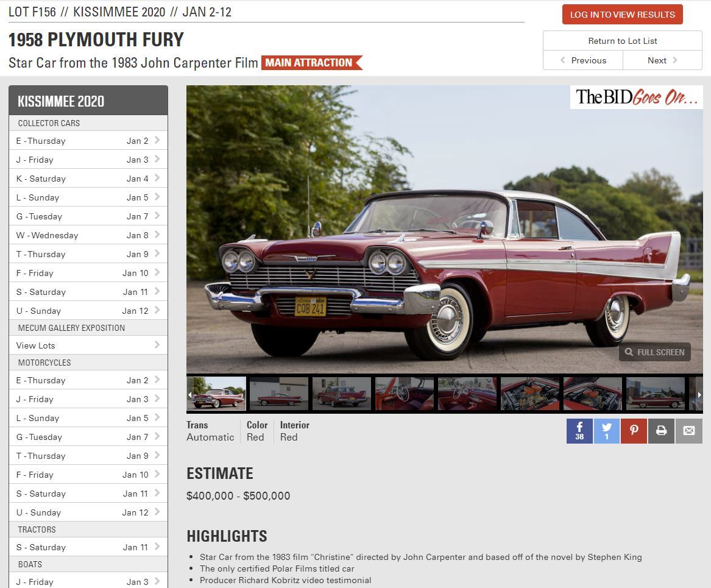Viewport: 711px width, 588px height.
Task: Select front three-quarter view thumbnail
Action: click(x=217, y=394)
